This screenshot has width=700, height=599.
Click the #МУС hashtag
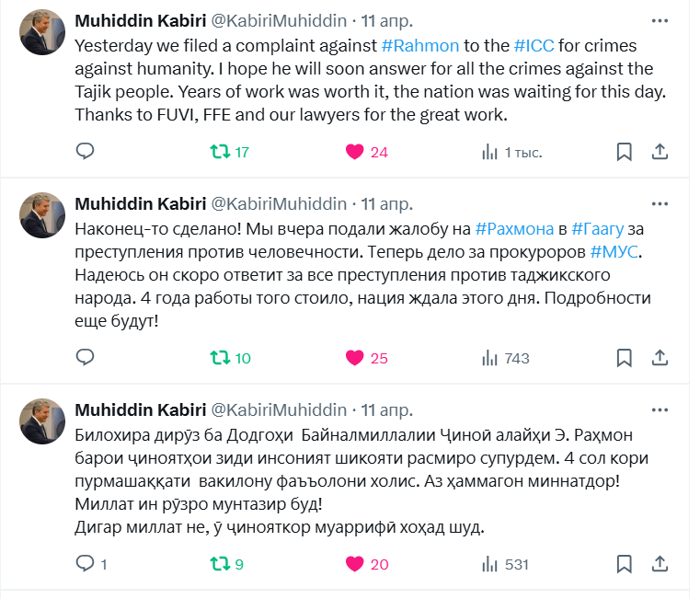(x=614, y=251)
